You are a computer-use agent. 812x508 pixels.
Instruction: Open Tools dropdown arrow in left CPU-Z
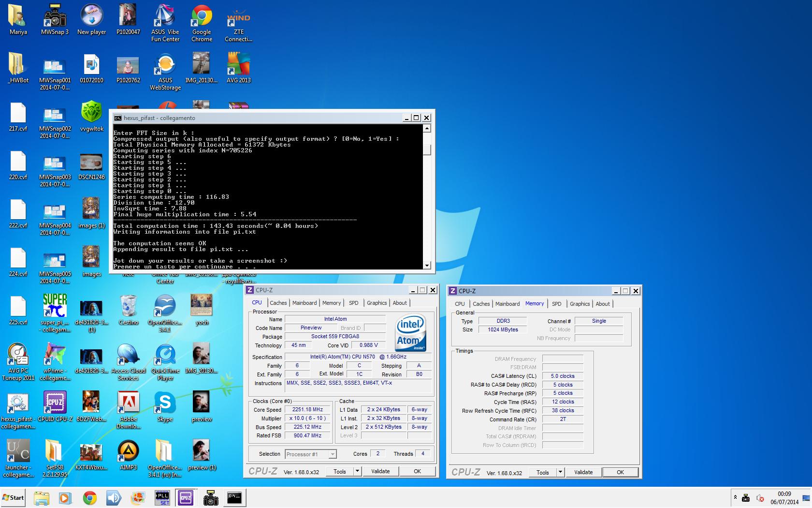coord(357,471)
